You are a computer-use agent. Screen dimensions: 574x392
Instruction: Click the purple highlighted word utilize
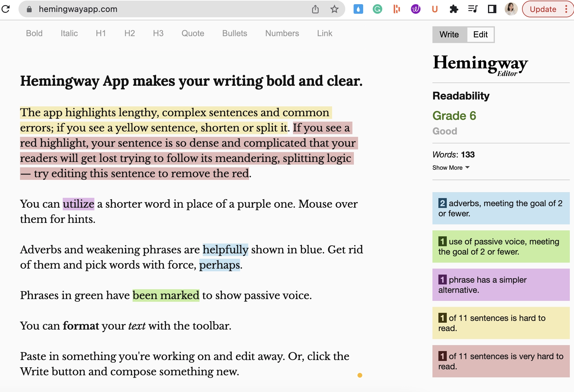(79, 204)
